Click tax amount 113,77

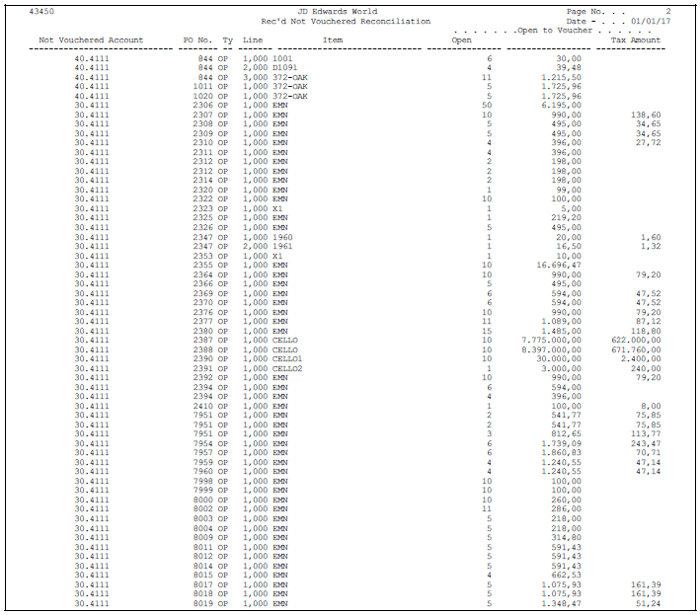click(646, 433)
